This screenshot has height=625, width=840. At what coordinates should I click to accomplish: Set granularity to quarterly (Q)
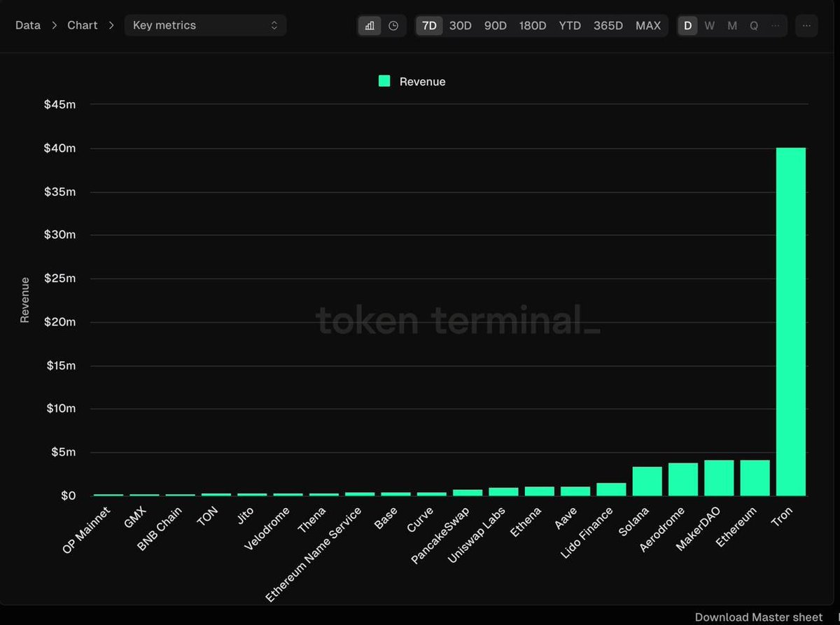pos(754,26)
